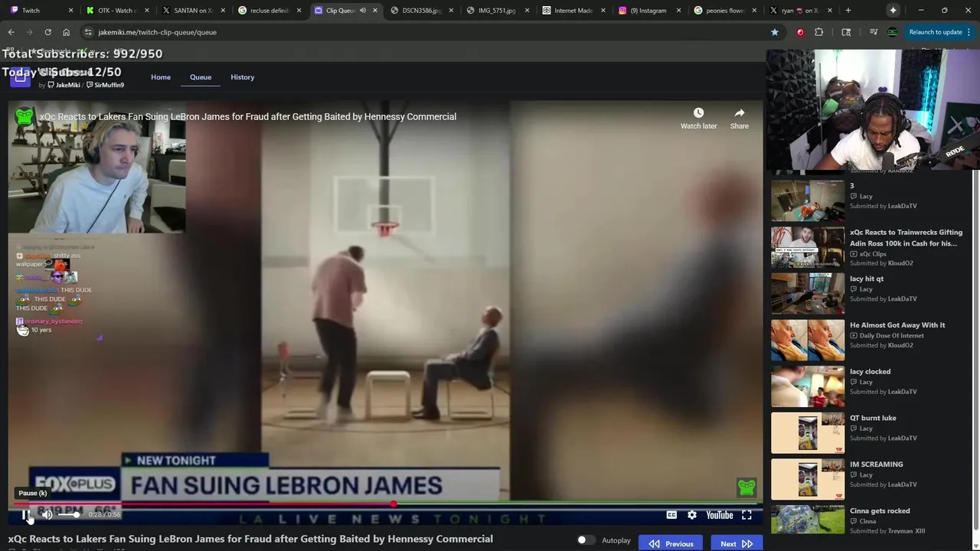The width and height of the screenshot is (980, 551).
Task: Open the JakeMiki author link
Action: coord(64,85)
